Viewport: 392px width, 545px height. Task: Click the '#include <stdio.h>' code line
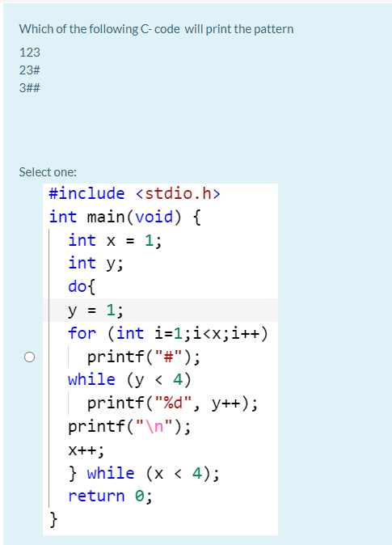[135, 193]
